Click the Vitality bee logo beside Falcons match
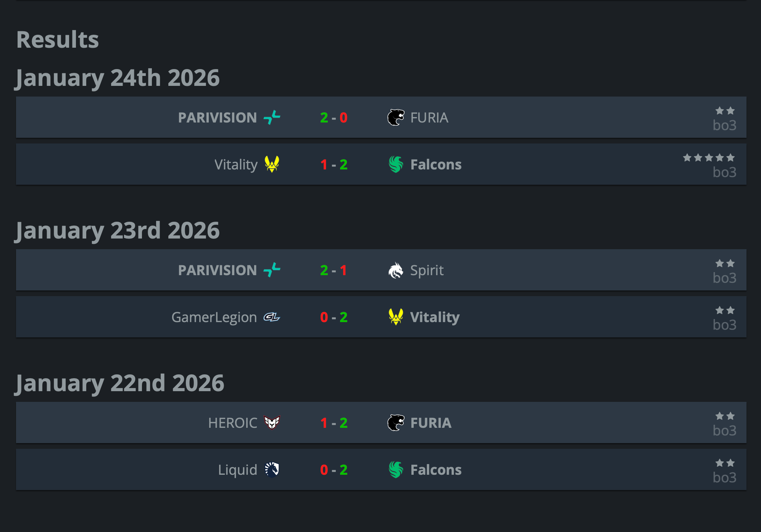Image resolution: width=761 pixels, height=532 pixels. [x=272, y=164]
